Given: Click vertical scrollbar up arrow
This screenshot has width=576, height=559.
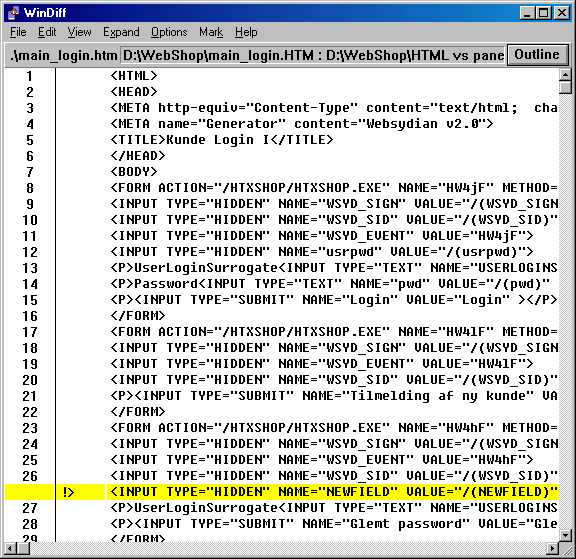Looking at the screenshot, I should (x=565, y=75).
